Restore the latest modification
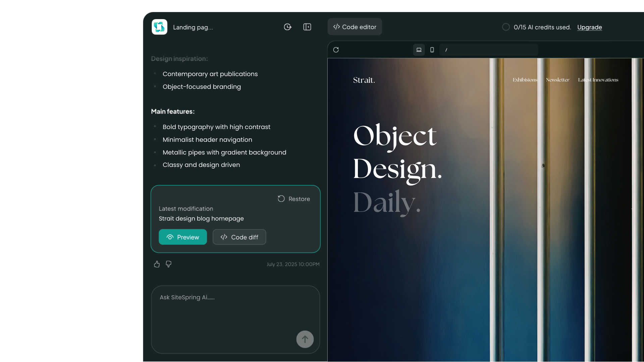Image resolution: width=644 pixels, height=362 pixels. coord(294,199)
